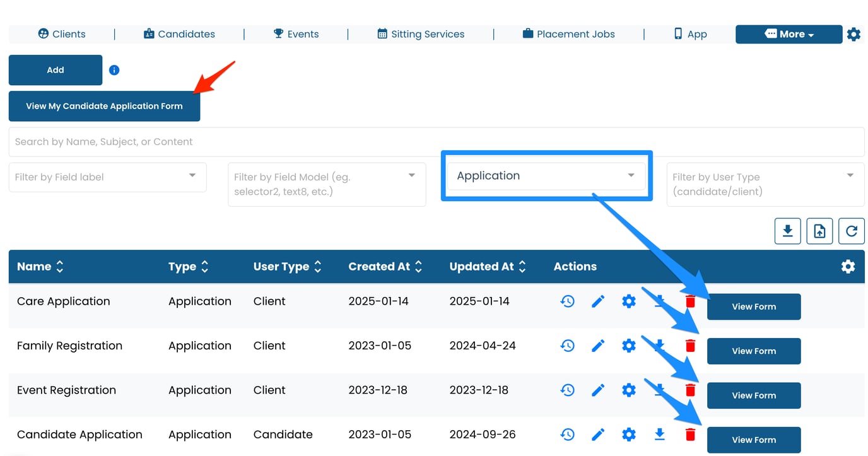Download the Event Registration form

(x=659, y=390)
